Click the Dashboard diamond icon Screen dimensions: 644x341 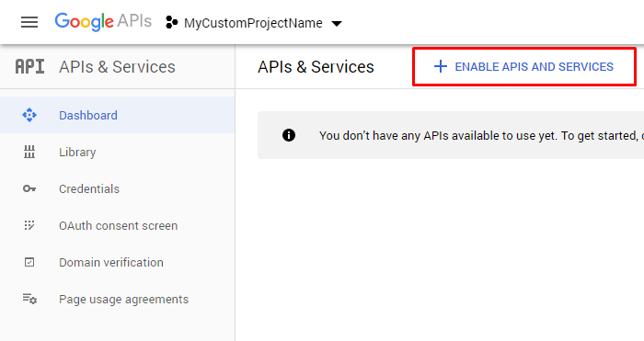[x=29, y=115]
